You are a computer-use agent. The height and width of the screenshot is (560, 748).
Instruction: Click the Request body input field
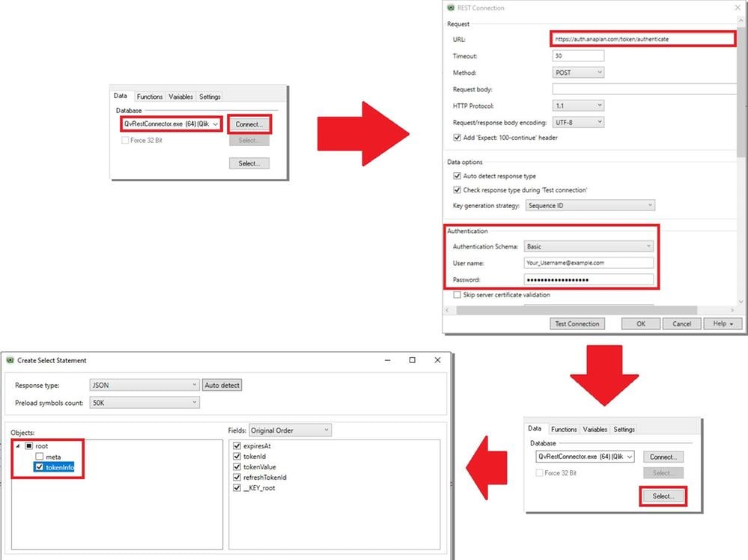point(645,89)
